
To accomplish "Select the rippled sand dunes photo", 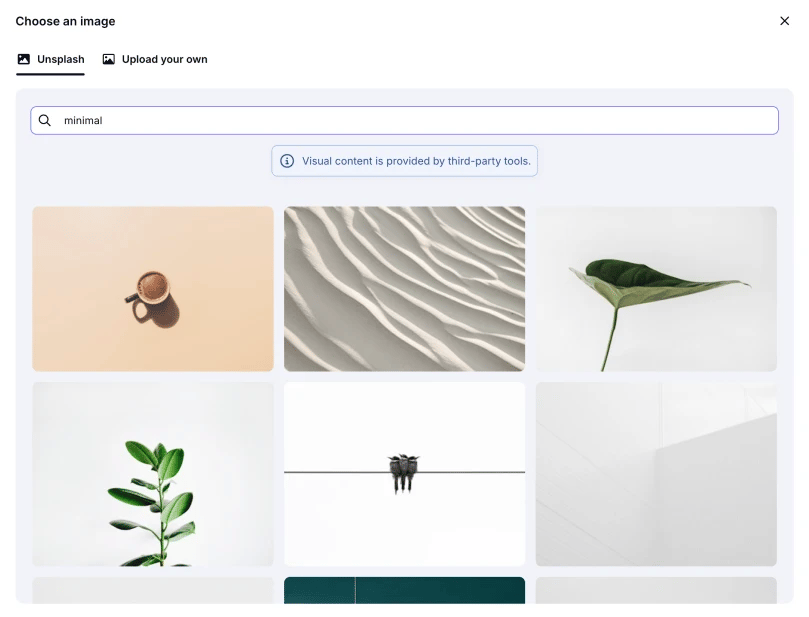I will 404,288.
